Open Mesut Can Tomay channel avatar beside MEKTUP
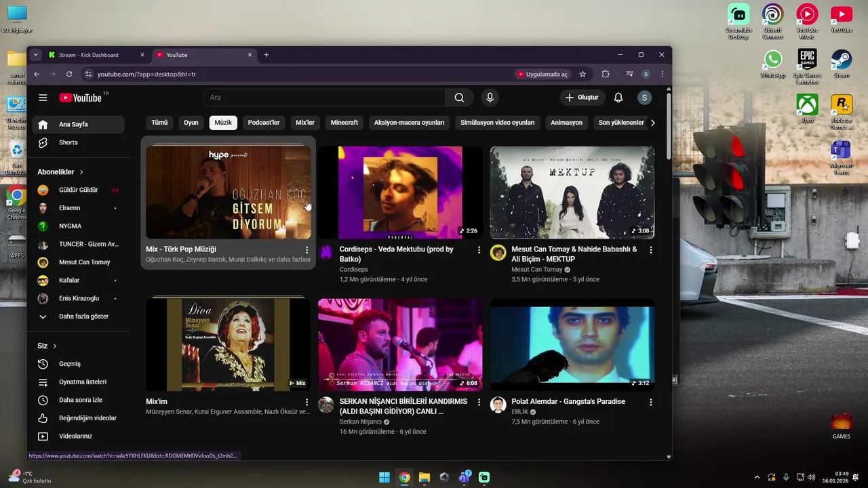868x488 pixels. (x=498, y=253)
